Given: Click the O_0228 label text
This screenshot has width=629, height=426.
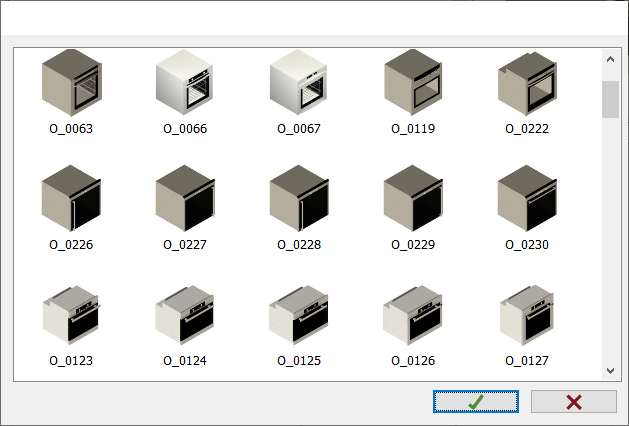Looking at the screenshot, I should [x=299, y=245].
